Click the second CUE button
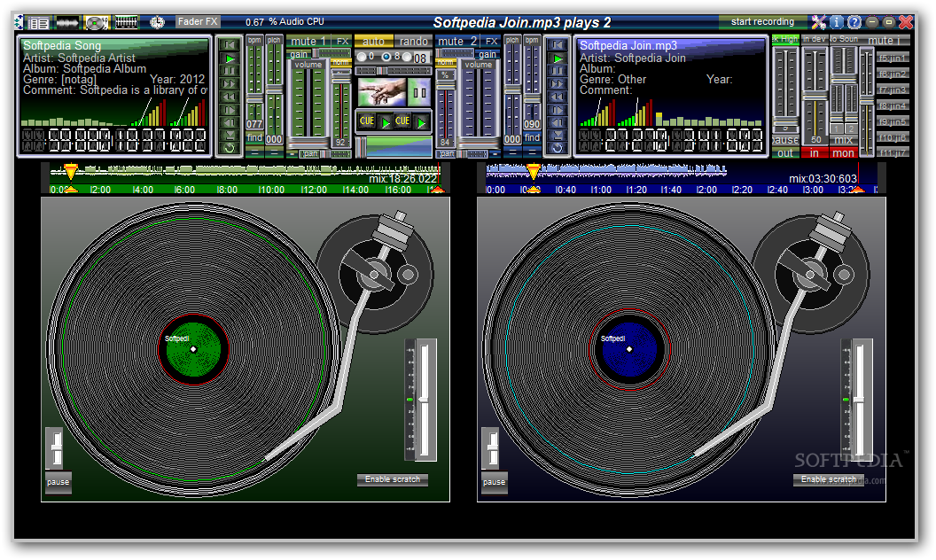The width and height of the screenshot is (936, 560). pos(402,121)
